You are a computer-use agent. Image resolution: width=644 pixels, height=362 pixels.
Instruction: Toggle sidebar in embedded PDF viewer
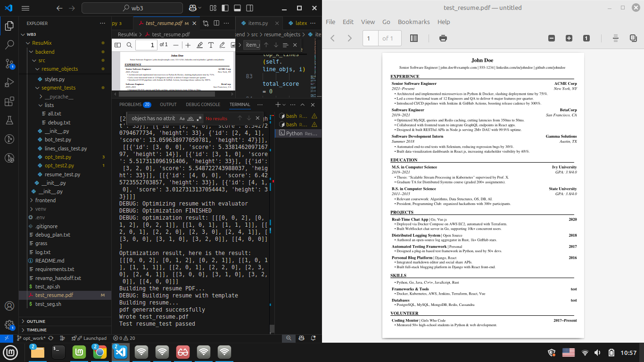coord(118,45)
